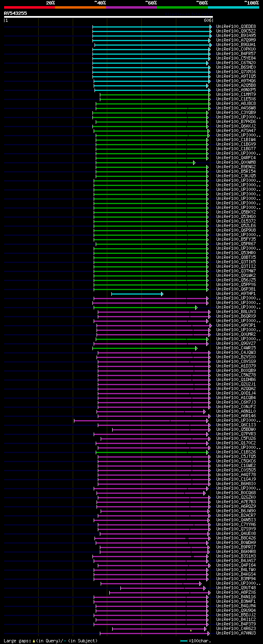
Task: Choose the UniRef100_Q6P381 label
Action: point(236,289)
